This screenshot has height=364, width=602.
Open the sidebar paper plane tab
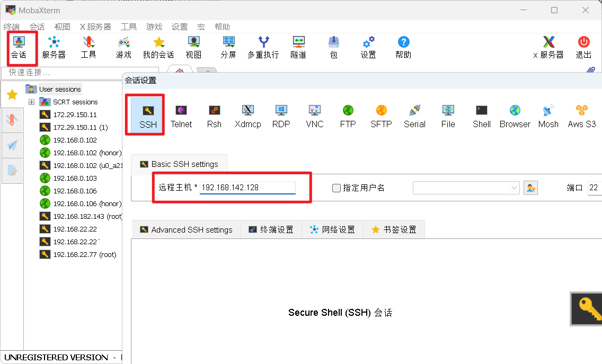point(12,145)
